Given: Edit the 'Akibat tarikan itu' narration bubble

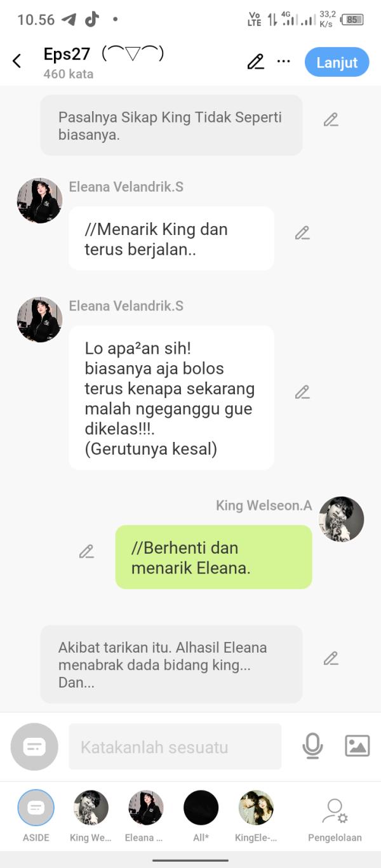Looking at the screenshot, I should [331, 658].
